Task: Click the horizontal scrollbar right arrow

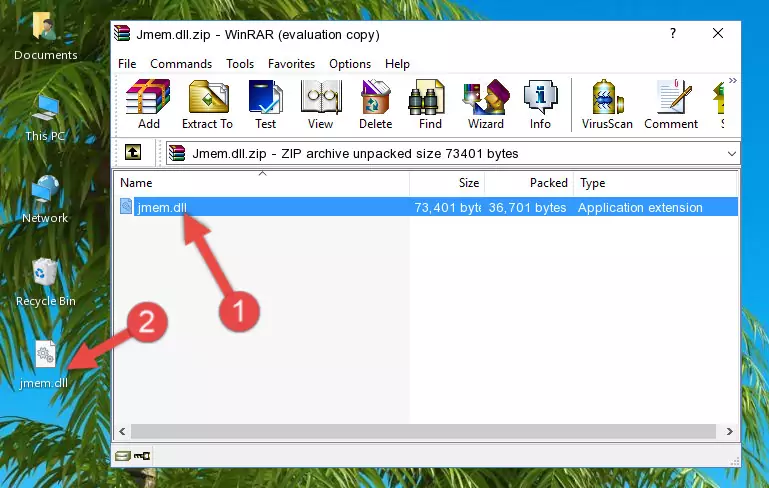Action: coord(729,432)
